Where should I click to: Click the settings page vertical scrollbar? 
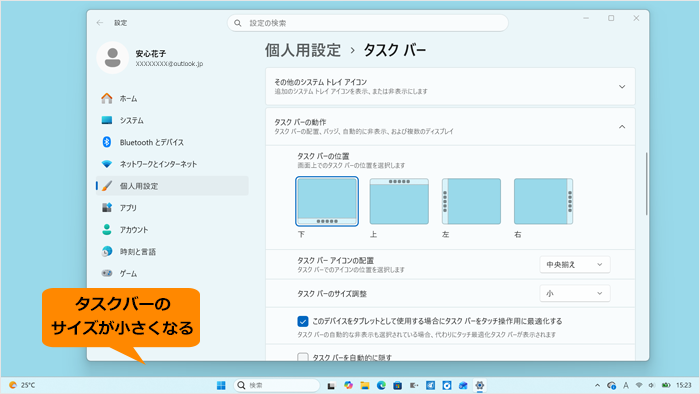click(646, 184)
